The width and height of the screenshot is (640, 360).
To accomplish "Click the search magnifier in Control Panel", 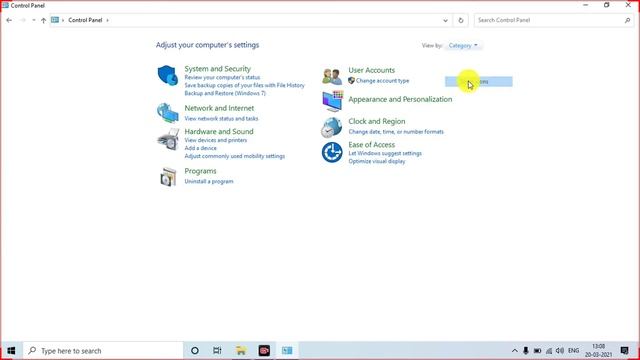I will click(627, 20).
